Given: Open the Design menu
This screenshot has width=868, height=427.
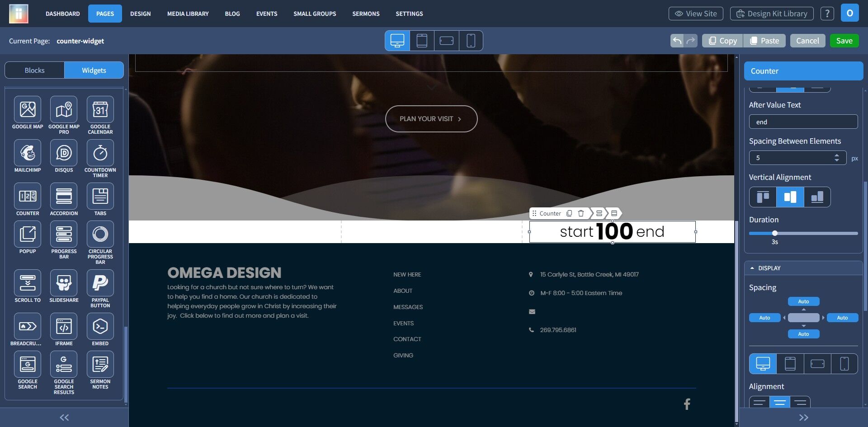Looking at the screenshot, I should (x=141, y=14).
